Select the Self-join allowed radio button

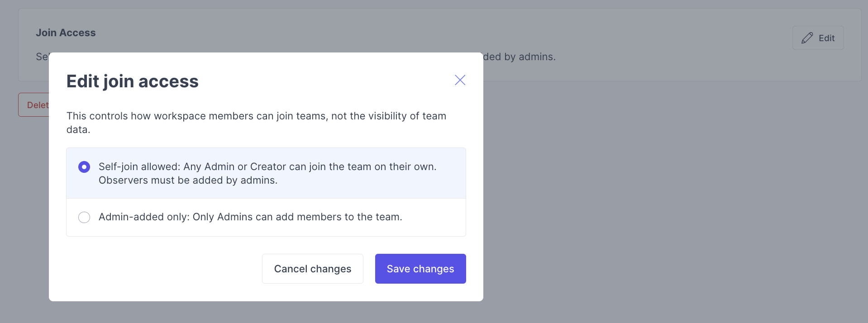pyautogui.click(x=84, y=167)
